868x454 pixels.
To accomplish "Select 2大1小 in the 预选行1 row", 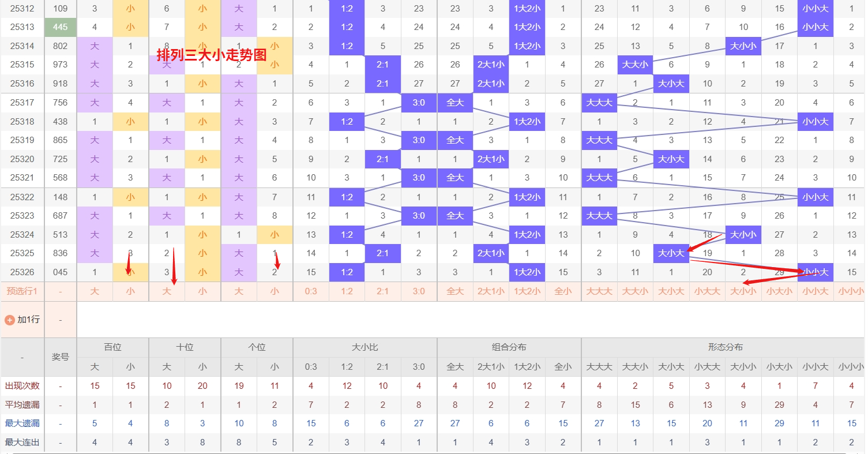I will coord(491,291).
